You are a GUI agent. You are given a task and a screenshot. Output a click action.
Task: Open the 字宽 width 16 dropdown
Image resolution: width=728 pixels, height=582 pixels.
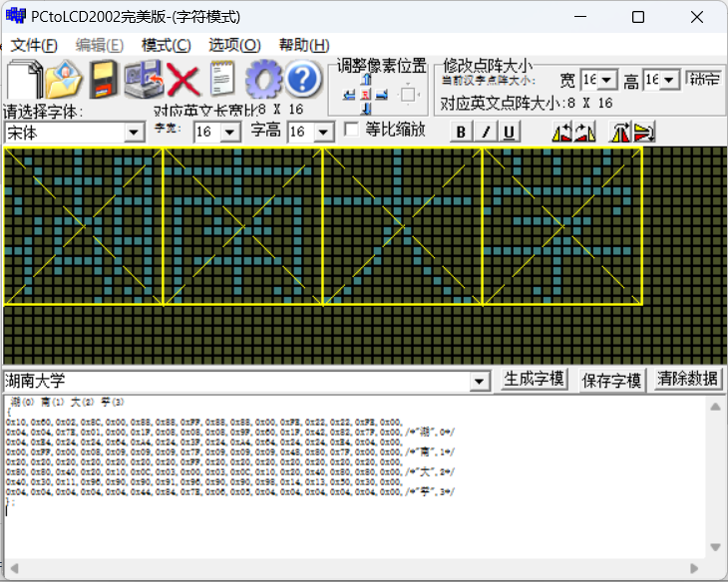(229, 133)
